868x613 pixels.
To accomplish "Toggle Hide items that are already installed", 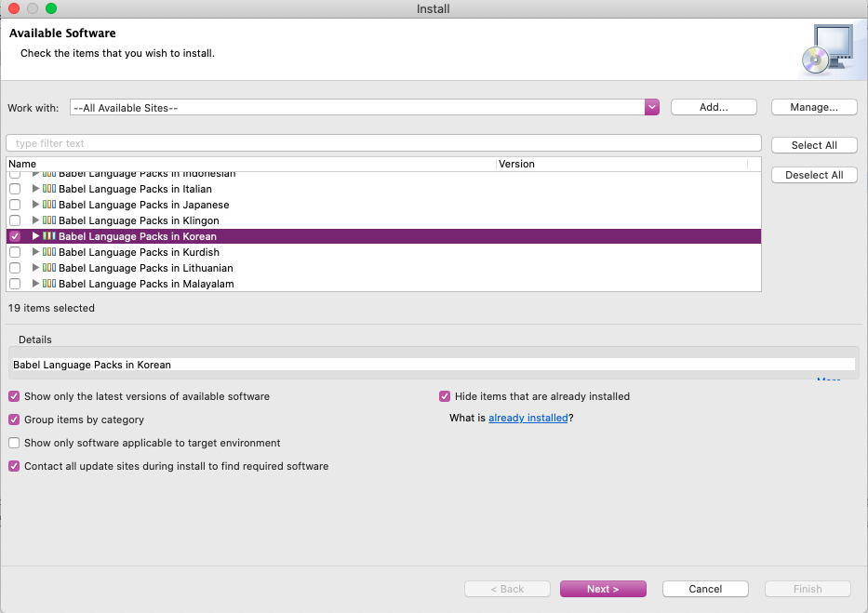I will (445, 396).
